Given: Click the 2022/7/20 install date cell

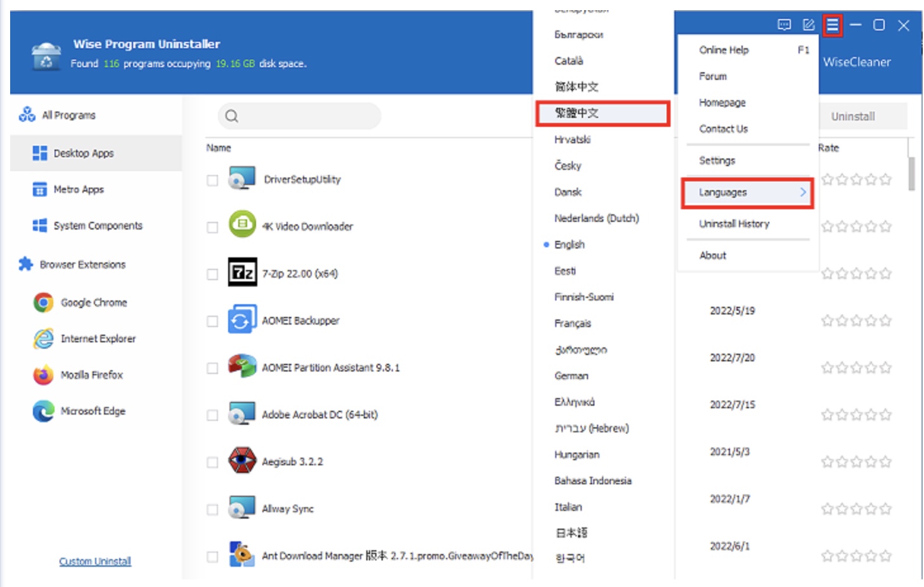Looking at the screenshot, I should 732,358.
